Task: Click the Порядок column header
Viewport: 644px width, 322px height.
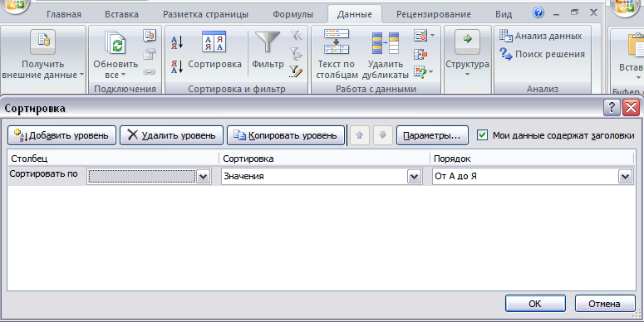Action: (x=533, y=159)
